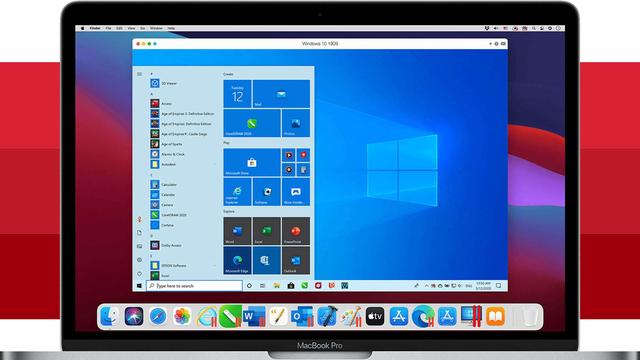Open Books app from the Dock
This screenshot has height=360, width=640.
[x=496, y=316]
